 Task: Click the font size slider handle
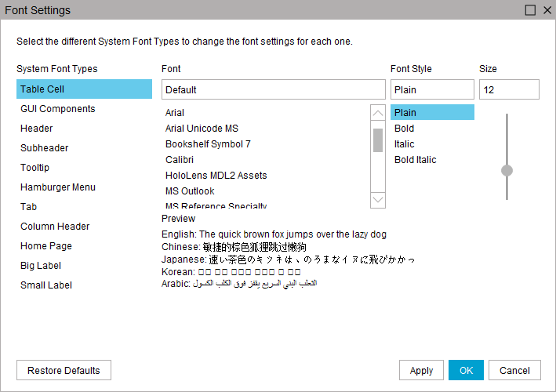[x=507, y=170]
